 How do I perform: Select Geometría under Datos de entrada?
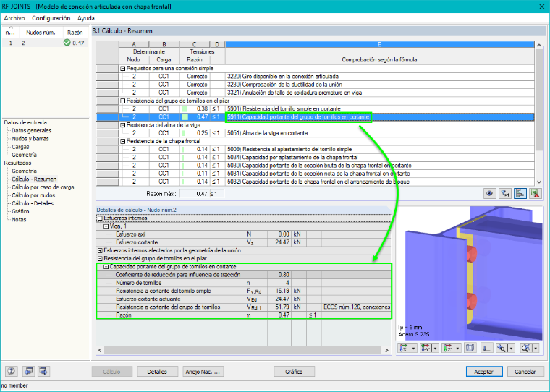tap(24, 155)
